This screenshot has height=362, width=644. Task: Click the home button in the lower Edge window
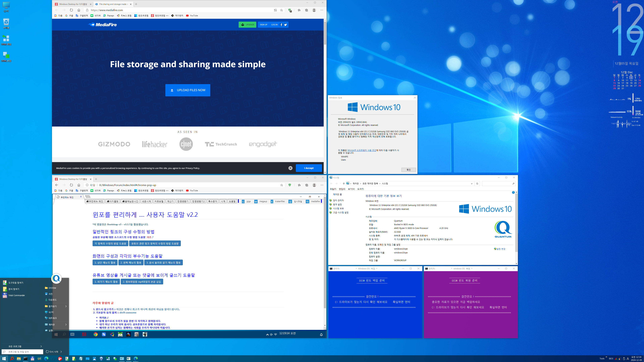(79, 185)
